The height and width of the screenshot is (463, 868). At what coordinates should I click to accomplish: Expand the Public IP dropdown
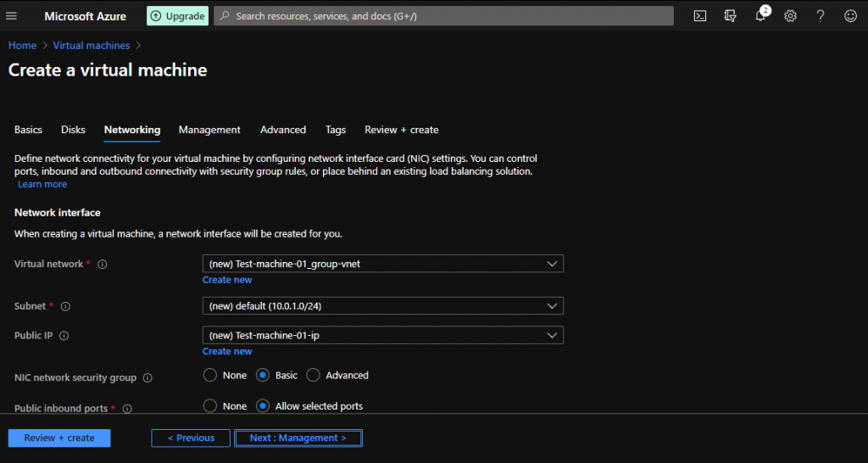(382, 336)
